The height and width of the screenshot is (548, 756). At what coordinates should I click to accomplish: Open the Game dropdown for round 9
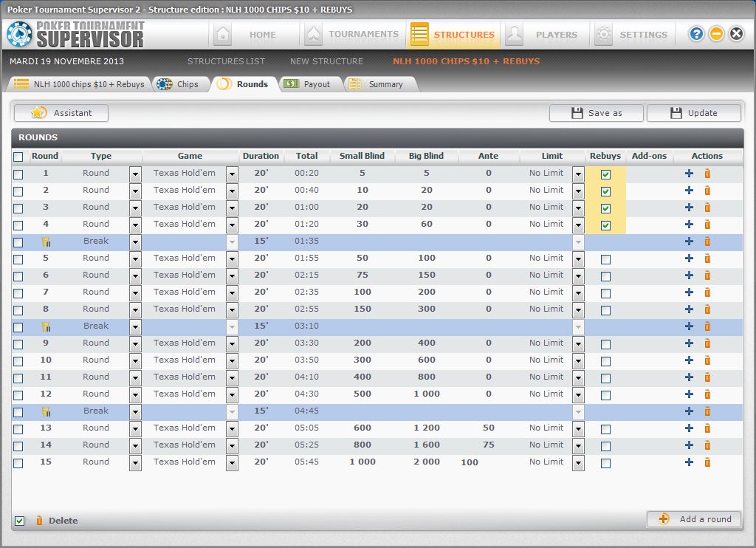tap(232, 344)
